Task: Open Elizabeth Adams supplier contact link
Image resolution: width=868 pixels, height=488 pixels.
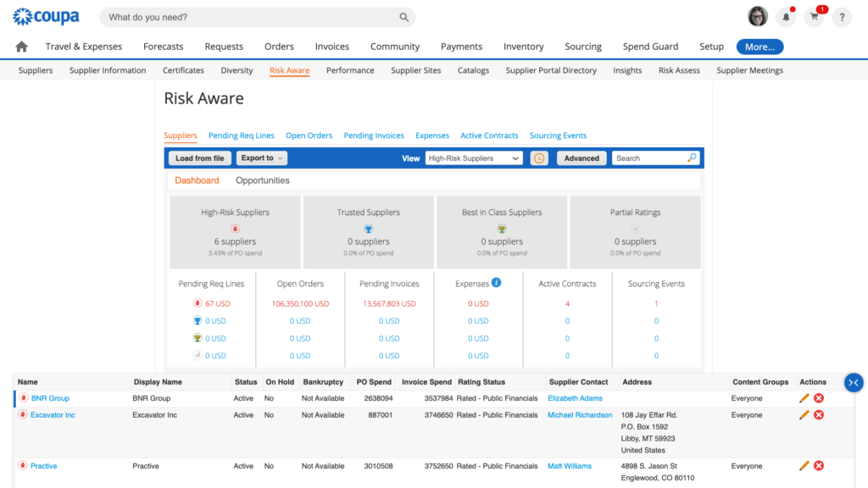Action: (575, 398)
